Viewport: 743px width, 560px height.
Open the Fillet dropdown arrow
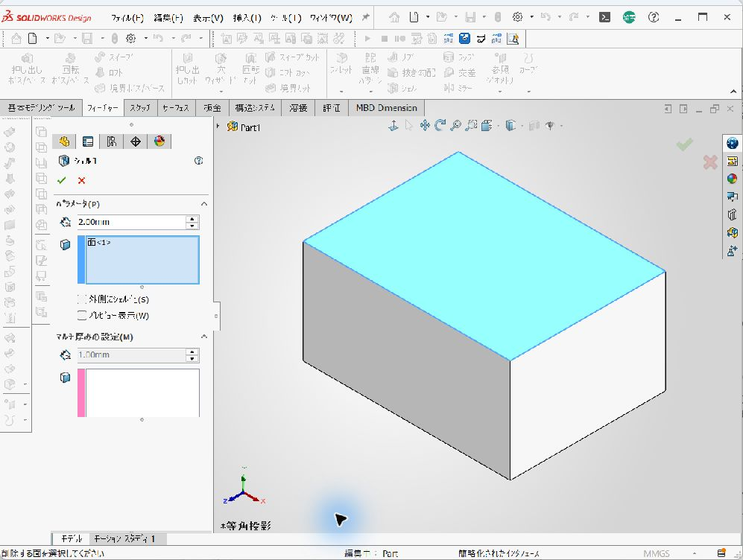(x=341, y=91)
